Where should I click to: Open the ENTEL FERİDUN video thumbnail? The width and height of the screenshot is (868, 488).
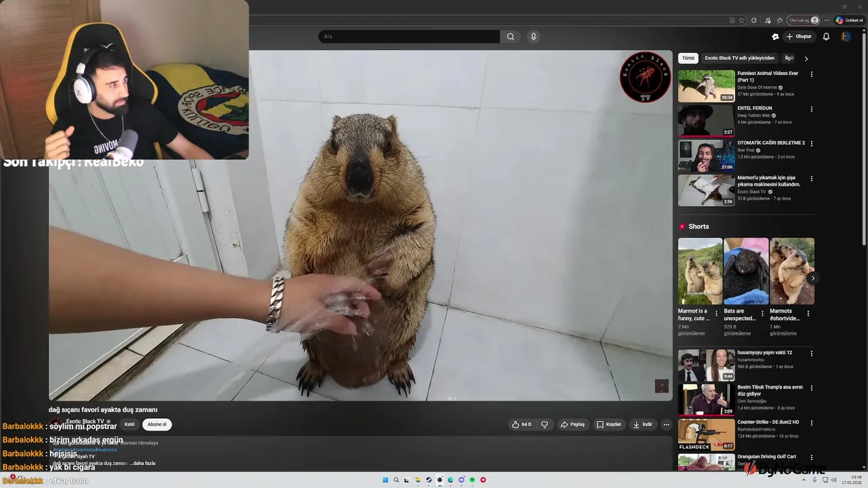point(706,121)
